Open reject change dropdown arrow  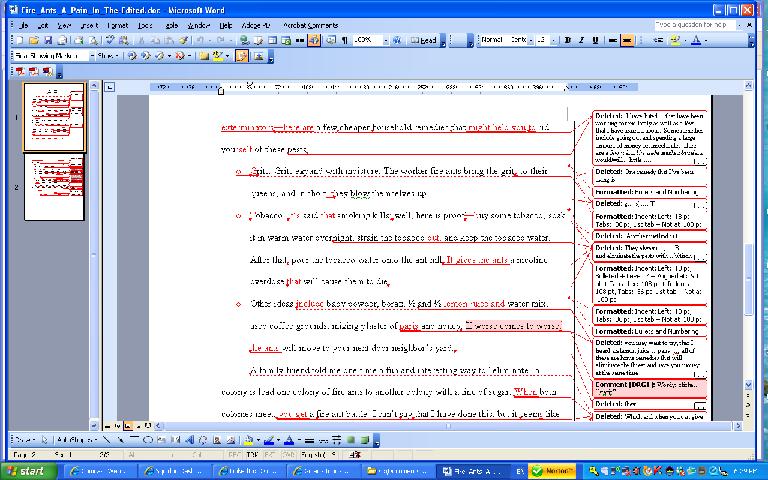[x=189, y=56]
